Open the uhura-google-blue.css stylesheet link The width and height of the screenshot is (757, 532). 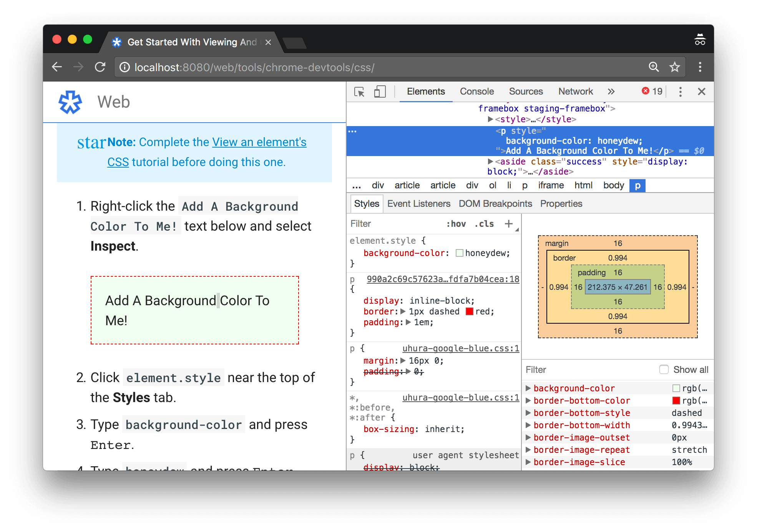(461, 348)
